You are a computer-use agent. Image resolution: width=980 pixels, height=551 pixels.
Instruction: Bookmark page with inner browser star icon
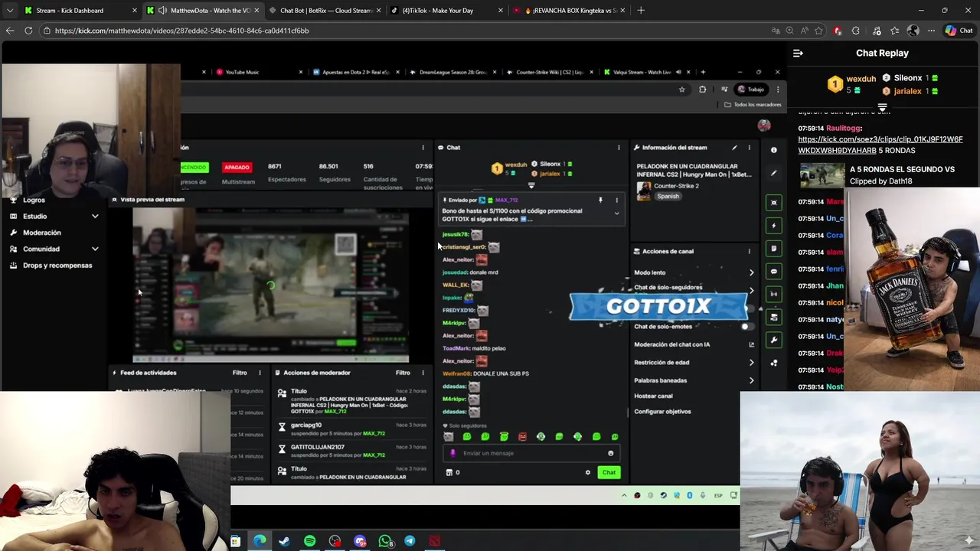[681, 90]
